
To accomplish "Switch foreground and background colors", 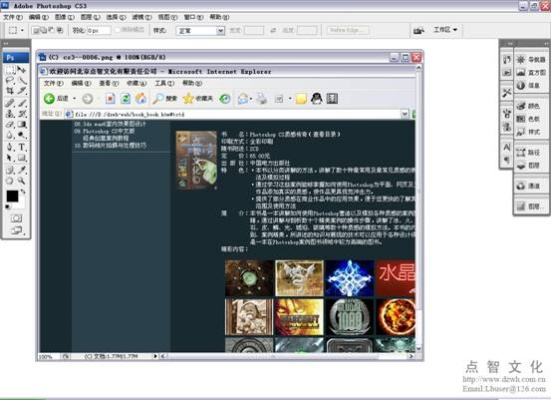I will 23,192.
